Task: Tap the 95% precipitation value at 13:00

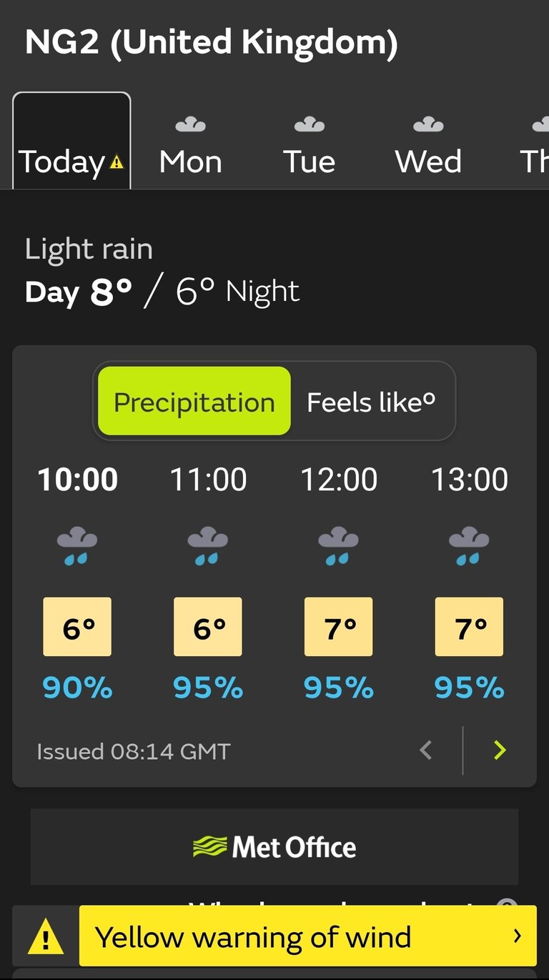Action: pos(470,688)
